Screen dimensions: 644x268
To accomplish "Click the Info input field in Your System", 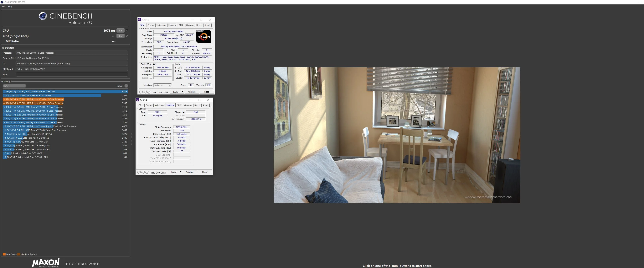I will pos(72,74).
